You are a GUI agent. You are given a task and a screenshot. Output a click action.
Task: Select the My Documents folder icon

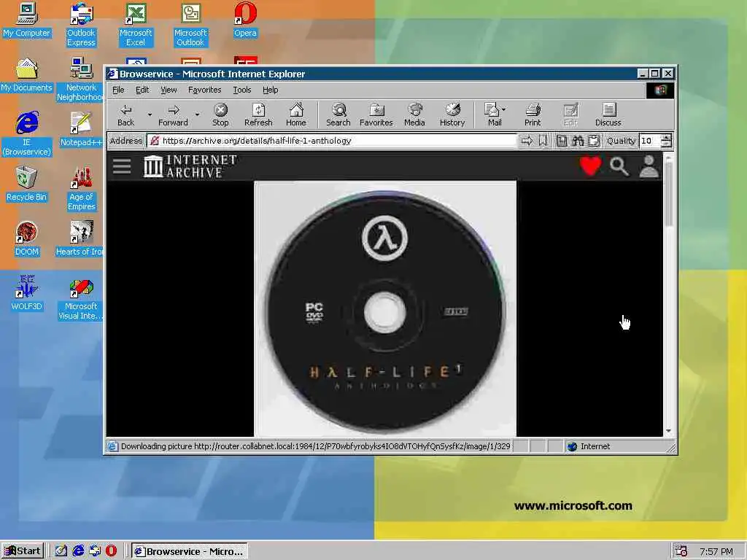click(27, 75)
